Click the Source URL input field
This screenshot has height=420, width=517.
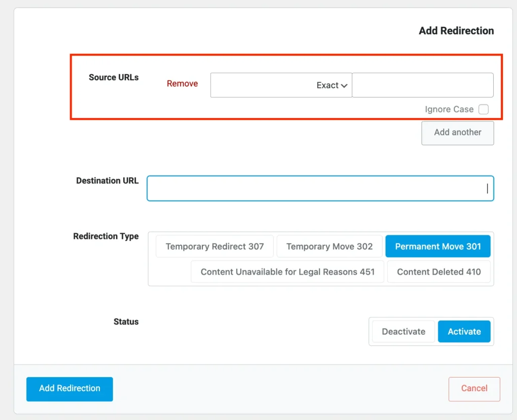[423, 85]
